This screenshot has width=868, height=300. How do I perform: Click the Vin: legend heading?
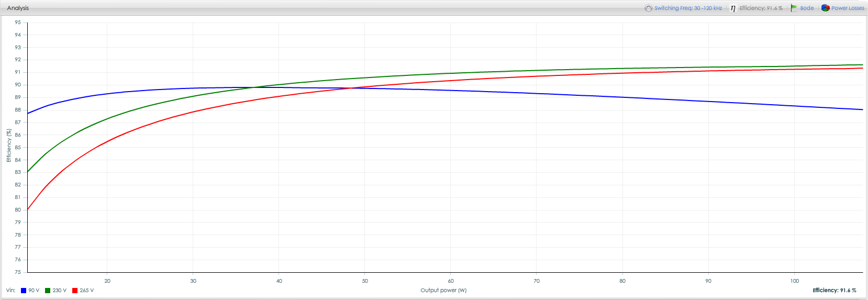11,290
